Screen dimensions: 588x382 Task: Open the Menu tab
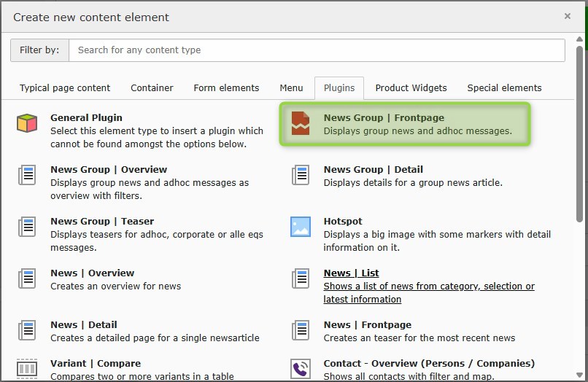tap(291, 88)
